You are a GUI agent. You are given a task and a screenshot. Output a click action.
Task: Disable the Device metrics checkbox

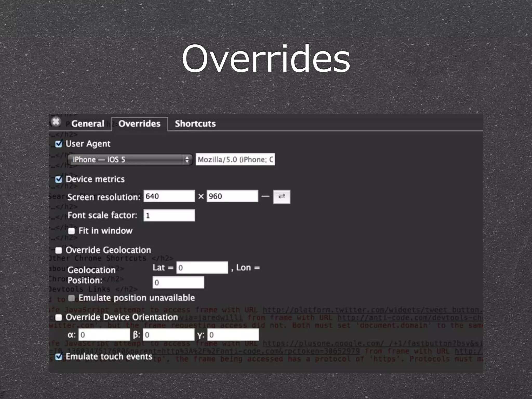59,179
